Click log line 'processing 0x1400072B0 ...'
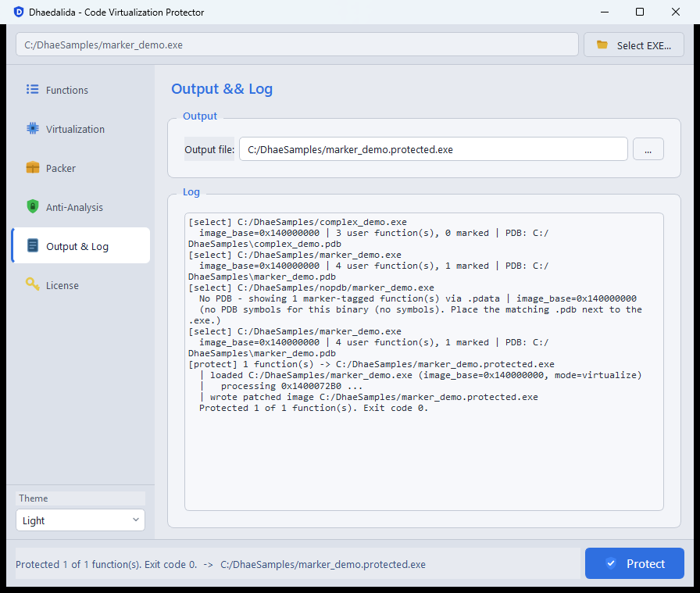700x593 pixels. [x=291, y=386]
